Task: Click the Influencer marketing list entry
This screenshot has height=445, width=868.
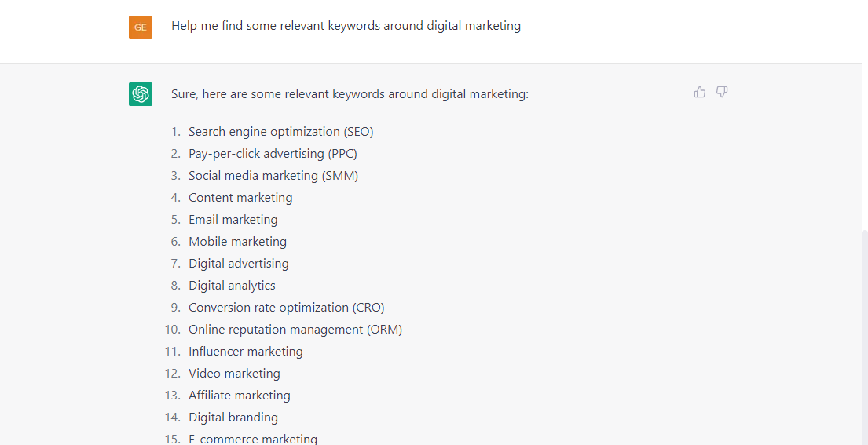Action: 246,352
